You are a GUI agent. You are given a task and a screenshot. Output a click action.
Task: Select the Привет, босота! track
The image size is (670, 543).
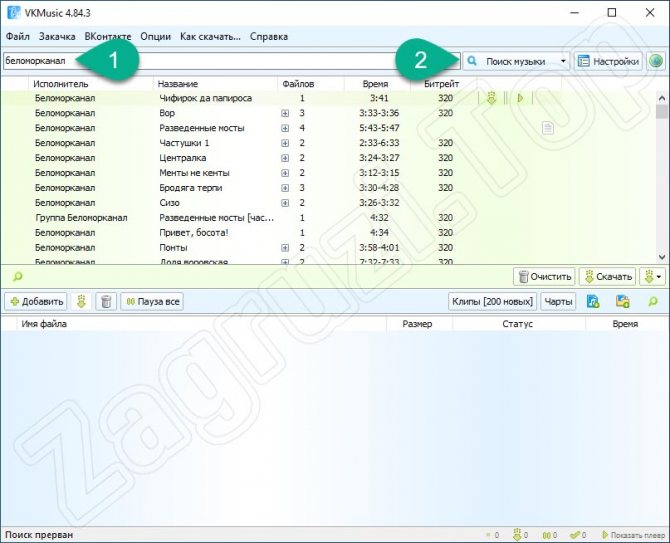[194, 233]
